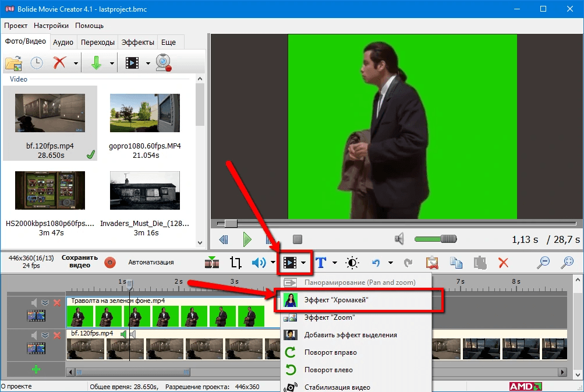The height and width of the screenshot is (392, 584).
Task: Click the zoom out magnifier on timeline
Action: [x=543, y=263]
